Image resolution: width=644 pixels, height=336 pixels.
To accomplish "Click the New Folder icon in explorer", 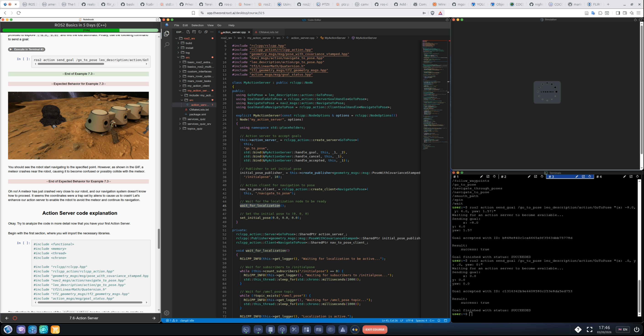I will [194, 32].
